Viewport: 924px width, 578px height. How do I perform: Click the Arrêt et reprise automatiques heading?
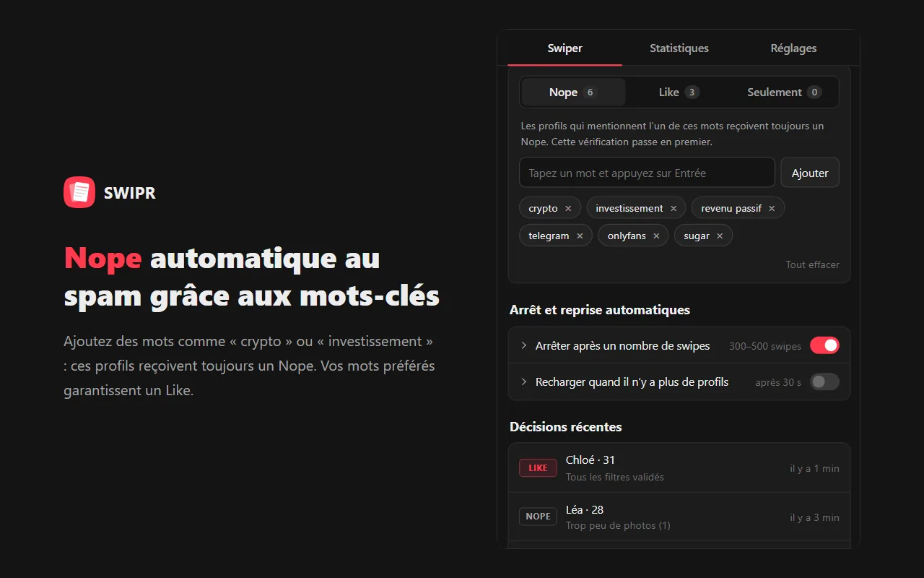click(600, 309)
